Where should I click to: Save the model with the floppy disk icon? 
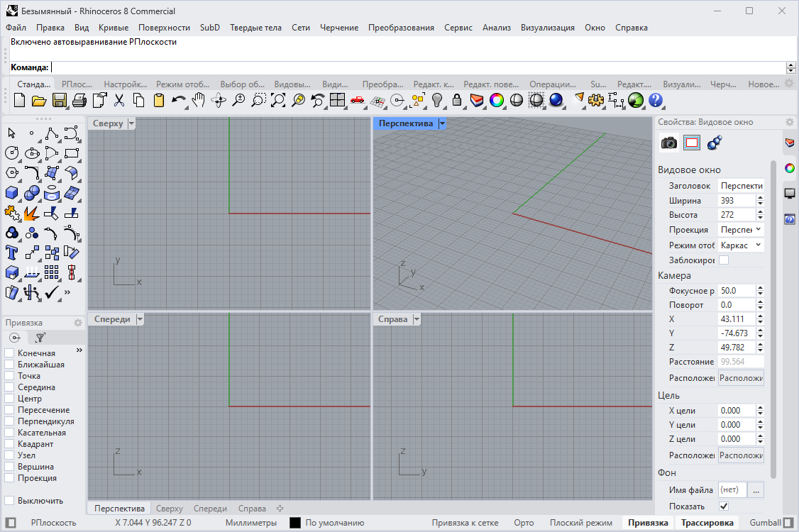point(59,101)
